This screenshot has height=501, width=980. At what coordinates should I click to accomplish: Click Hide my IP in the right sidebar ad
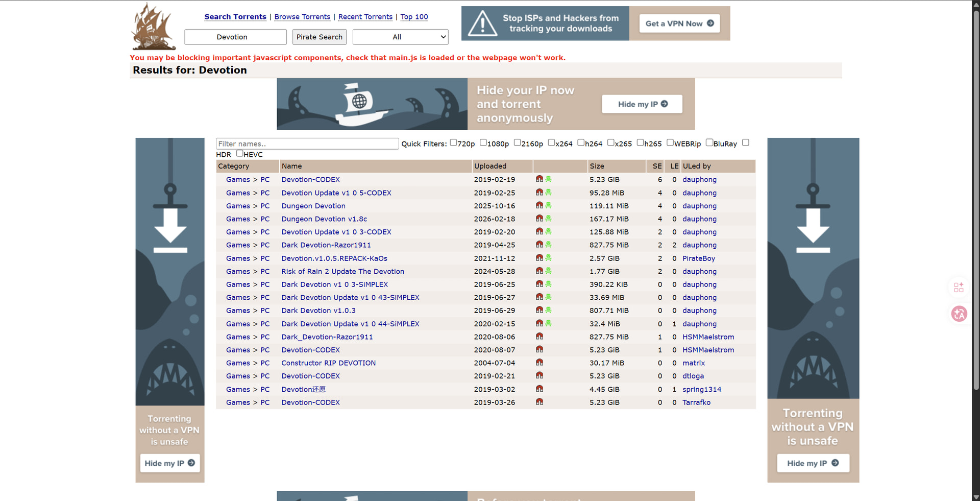[813, 463]
